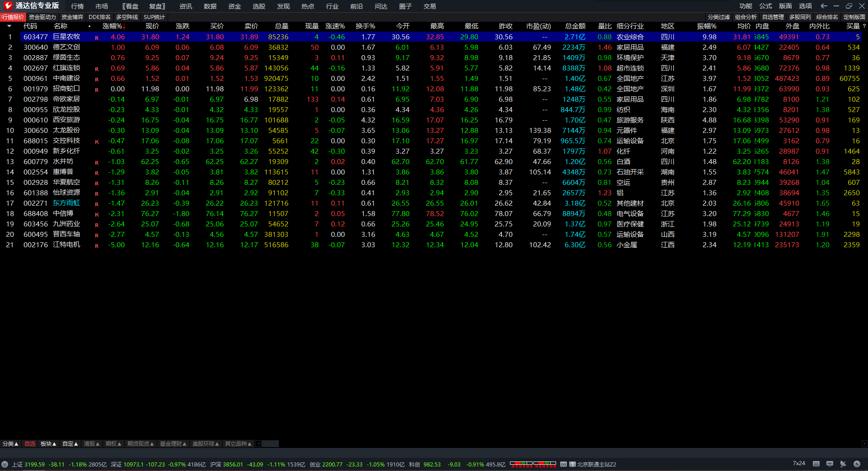The height and width of the screenshot is (471, 868).
Task: Click the 通达信 red logo icon
Action: point(8,6)
